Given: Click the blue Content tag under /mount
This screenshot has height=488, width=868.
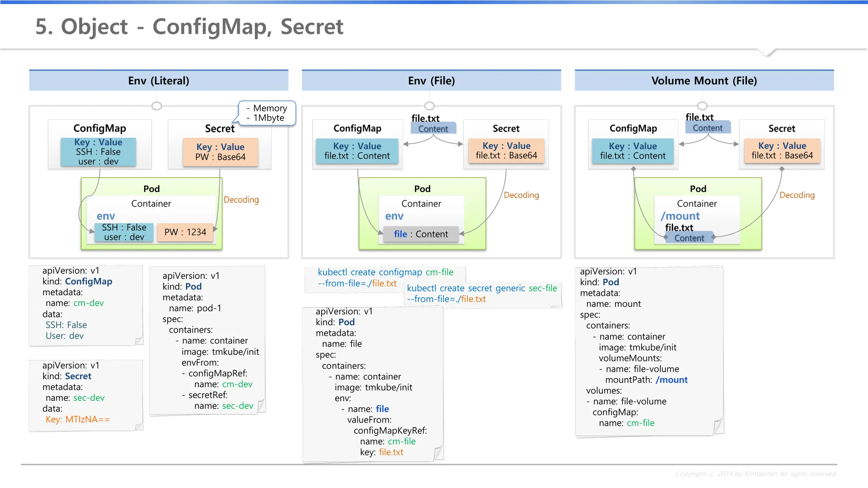Looking at the screenshot, I should click(x=689, y=238).
